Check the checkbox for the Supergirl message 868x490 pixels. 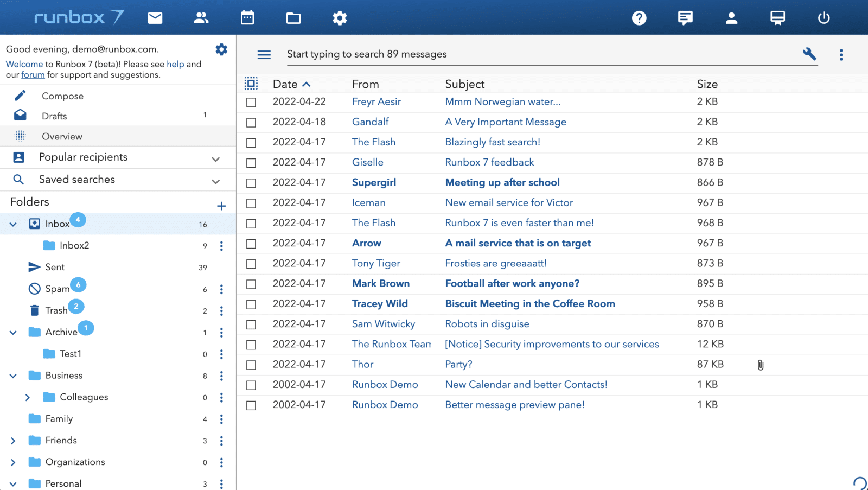point(251,183)
